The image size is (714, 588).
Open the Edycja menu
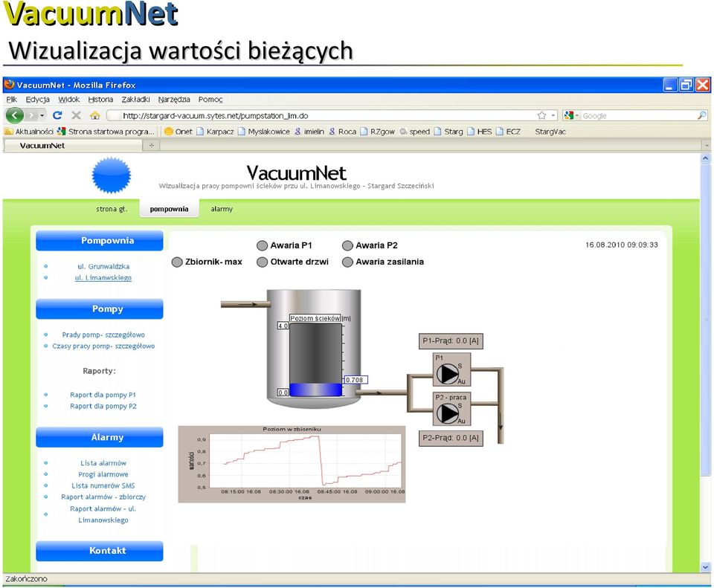(x=37, y=99)
